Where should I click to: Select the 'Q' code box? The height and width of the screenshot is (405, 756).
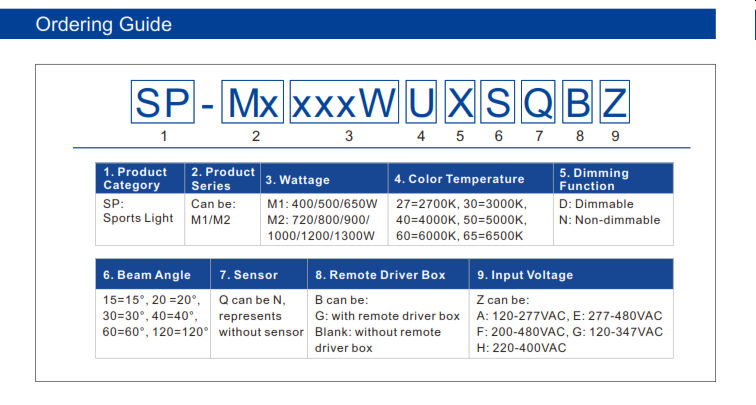click(538, 102)
